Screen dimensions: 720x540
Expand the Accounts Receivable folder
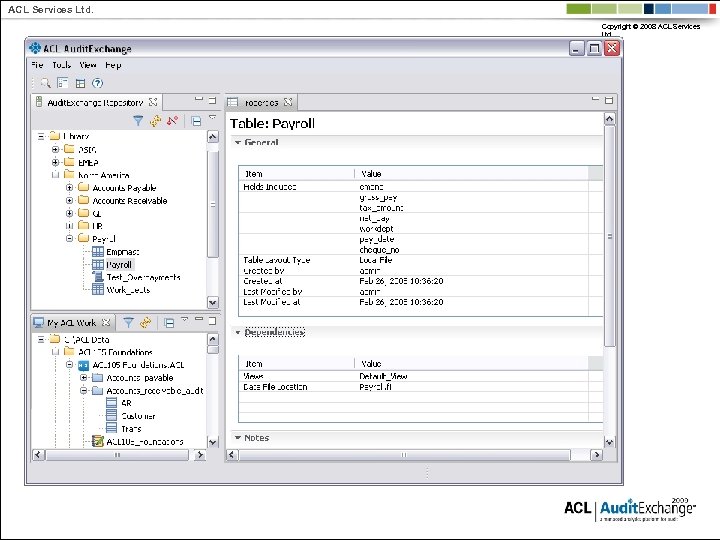coord(69,200)
